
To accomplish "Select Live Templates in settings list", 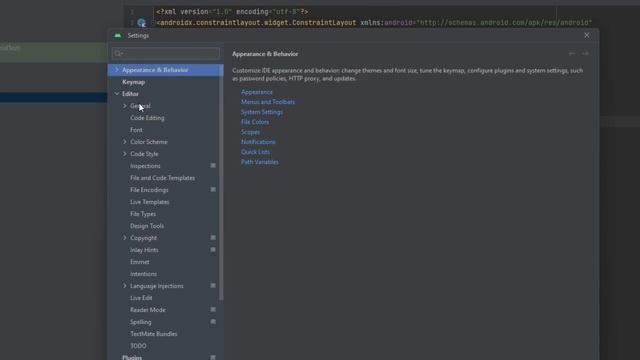I will tap(149, 202).
